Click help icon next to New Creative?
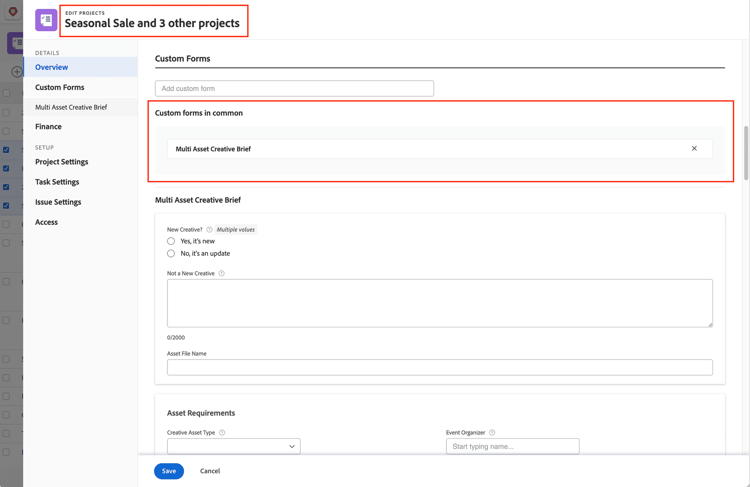Image resolution: width=750 pixels, height=487 pixels. point(209,229)
